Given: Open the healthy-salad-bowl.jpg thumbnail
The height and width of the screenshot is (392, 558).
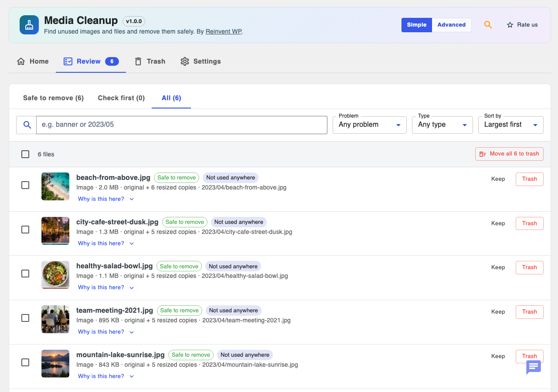Looking at the screenshot, I should pos(55,275).
